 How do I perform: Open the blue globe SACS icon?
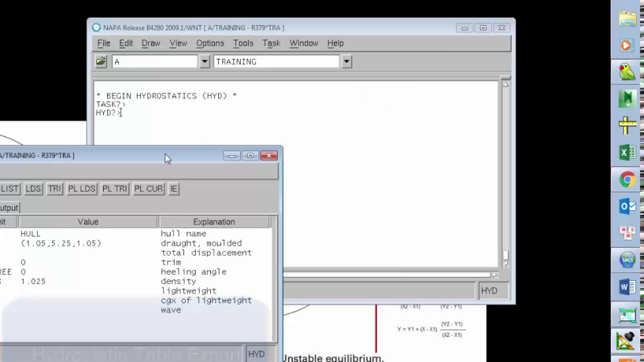point(627,260)
